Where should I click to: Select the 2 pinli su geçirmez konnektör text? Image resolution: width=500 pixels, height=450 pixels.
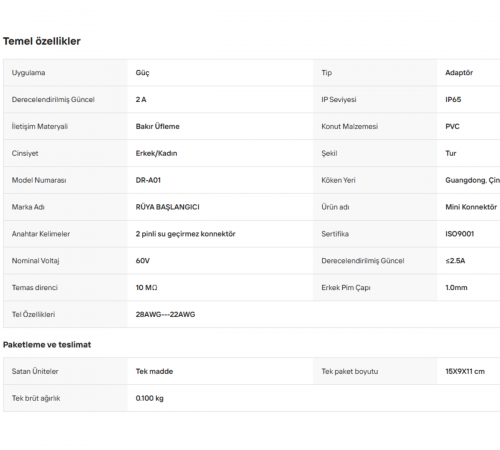[185, 234]
